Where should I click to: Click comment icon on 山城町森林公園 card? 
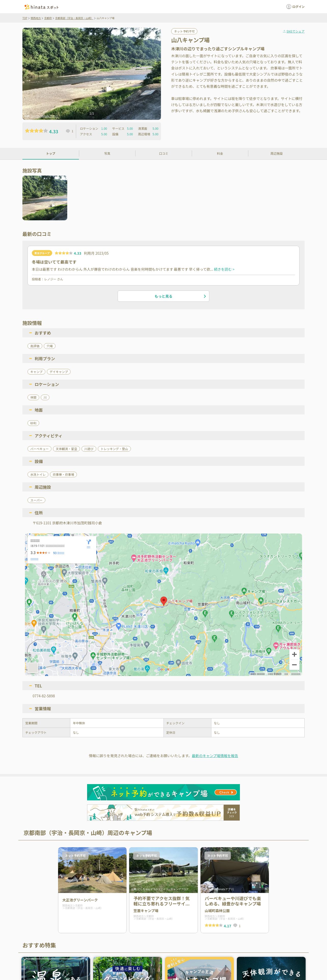coord(235,926)
